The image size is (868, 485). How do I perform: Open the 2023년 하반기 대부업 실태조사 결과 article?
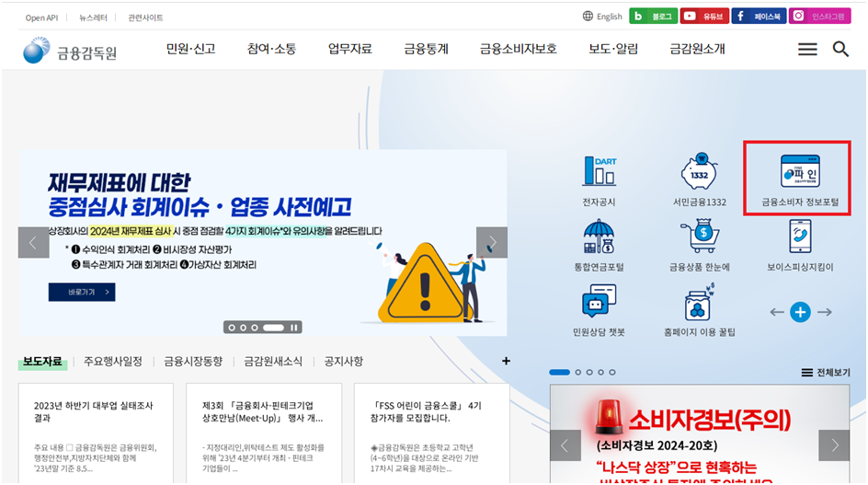96,433
